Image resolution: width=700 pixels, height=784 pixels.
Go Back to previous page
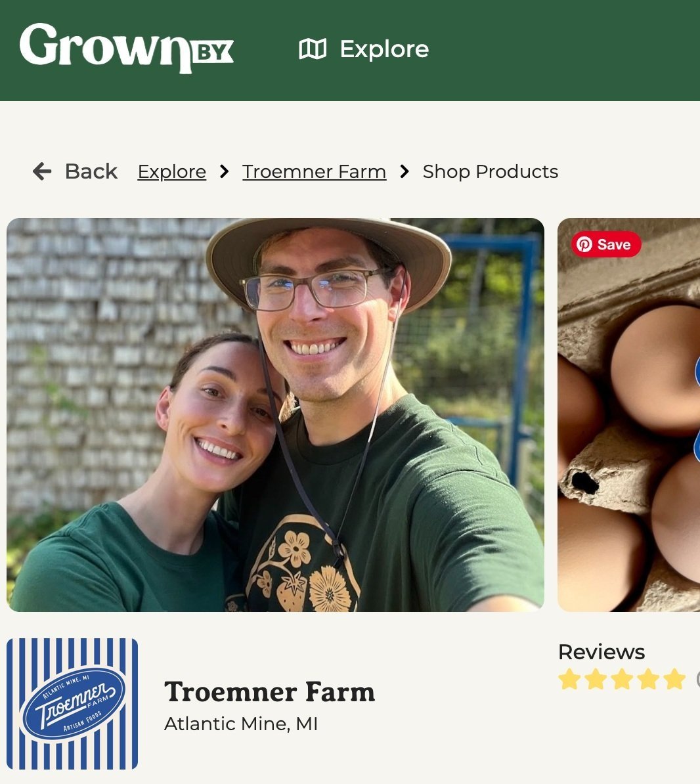pyautogui.click(x=75, y=171)
